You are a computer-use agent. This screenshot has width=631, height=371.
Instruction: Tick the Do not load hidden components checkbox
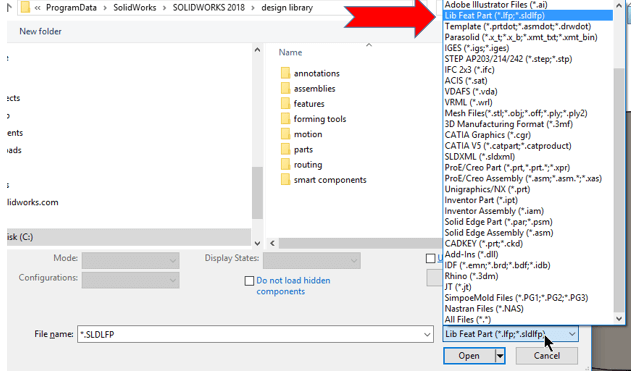[250, 280]
